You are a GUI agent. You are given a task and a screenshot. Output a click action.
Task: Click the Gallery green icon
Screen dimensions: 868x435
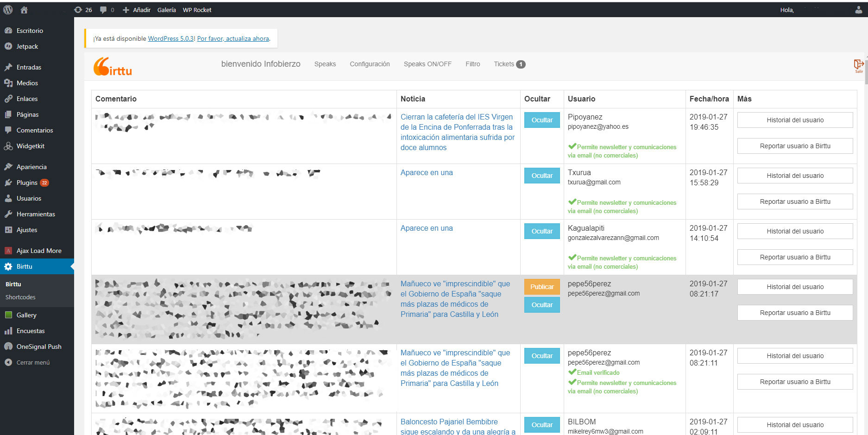[8, 315]
